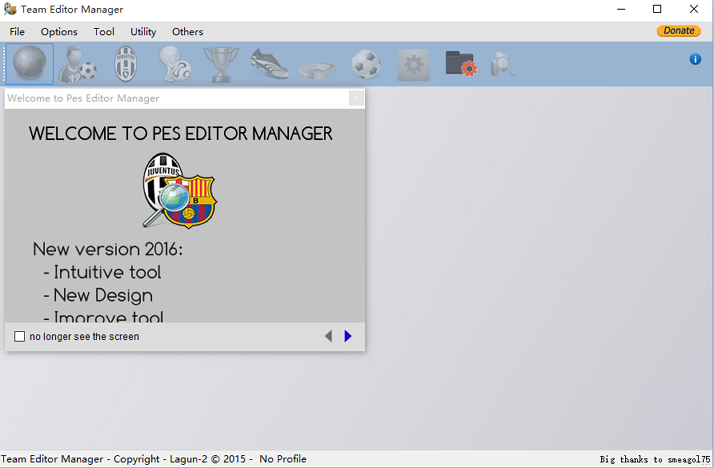
Task: Click the Donate button
Action: (678, 31)
